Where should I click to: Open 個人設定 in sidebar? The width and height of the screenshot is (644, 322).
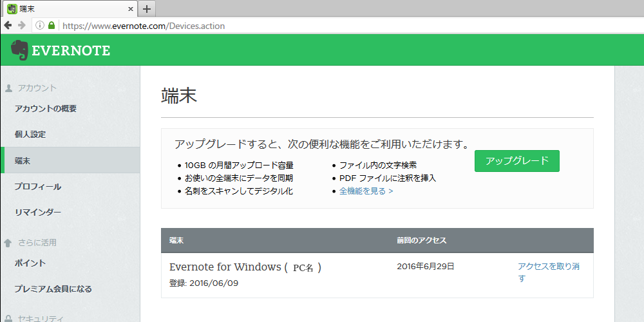(x=30, y=135)
